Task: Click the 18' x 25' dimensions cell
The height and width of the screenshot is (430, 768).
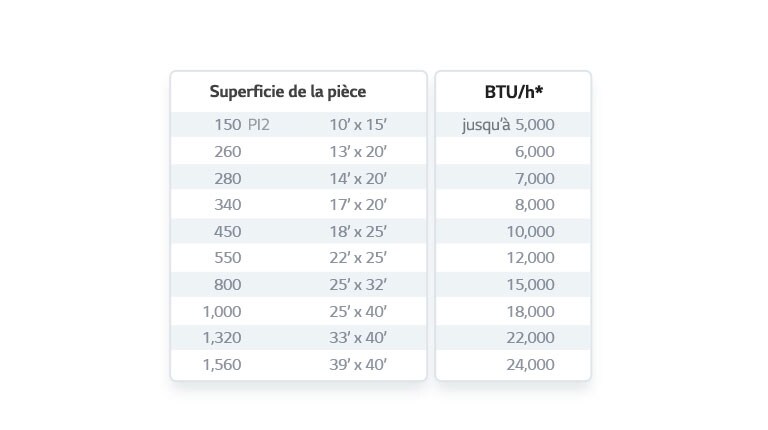Action: click(x=358, y=232)
